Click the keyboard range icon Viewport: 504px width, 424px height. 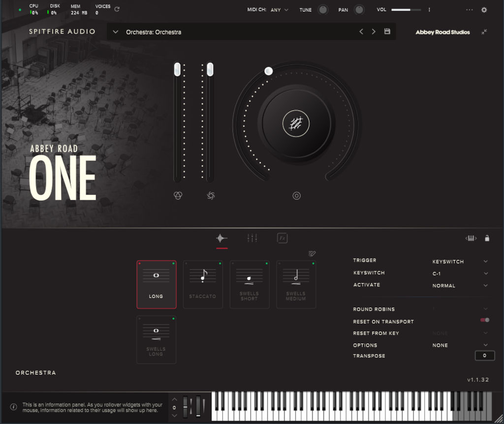[471, 238]
